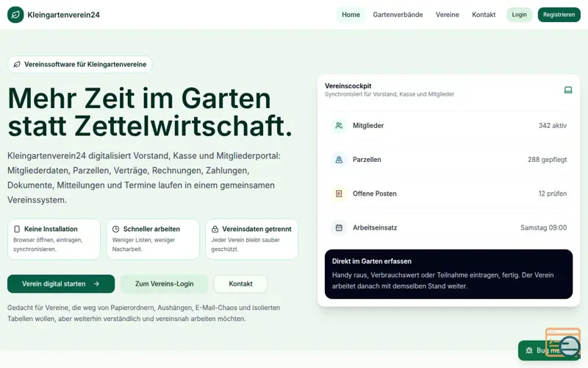
Task: Click the Registrieren button
Action: tap(559, 15)
